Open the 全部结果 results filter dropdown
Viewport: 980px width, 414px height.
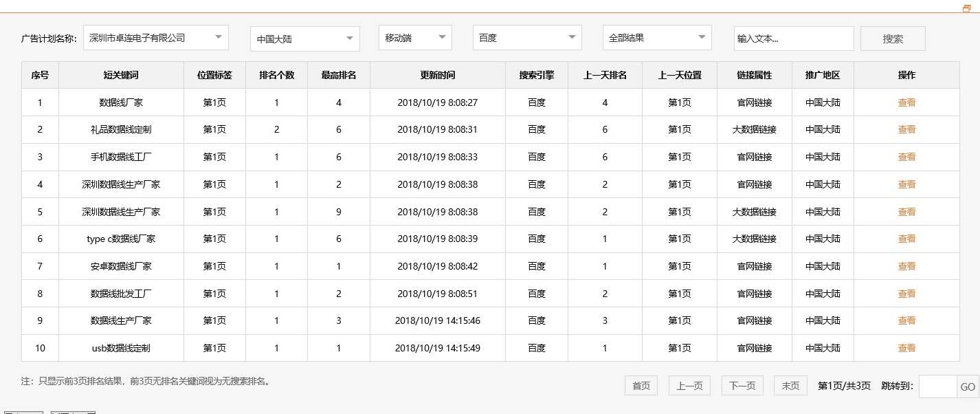click(656, 37)
